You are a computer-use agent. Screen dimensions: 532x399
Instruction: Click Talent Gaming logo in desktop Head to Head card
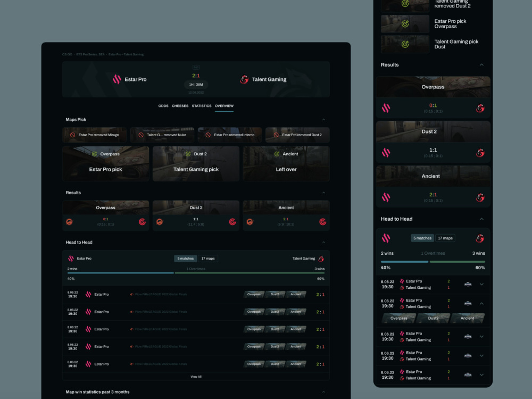tap(321, 259)
